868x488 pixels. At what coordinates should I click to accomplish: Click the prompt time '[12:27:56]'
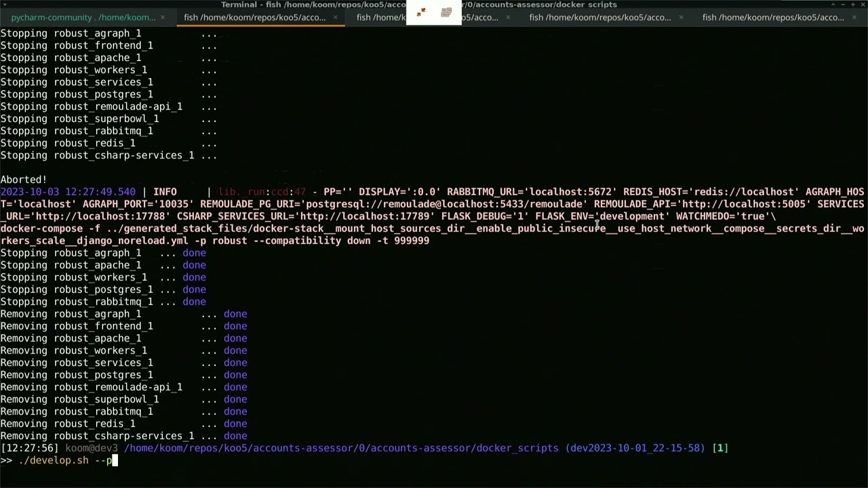click(x=29, y=448)
